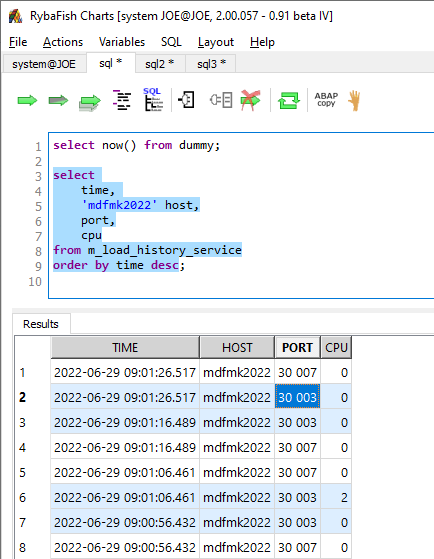The width and height of the screenshot is (434, 559).
Task: Open the Layout menu
Action: click(x=216, y=42)
